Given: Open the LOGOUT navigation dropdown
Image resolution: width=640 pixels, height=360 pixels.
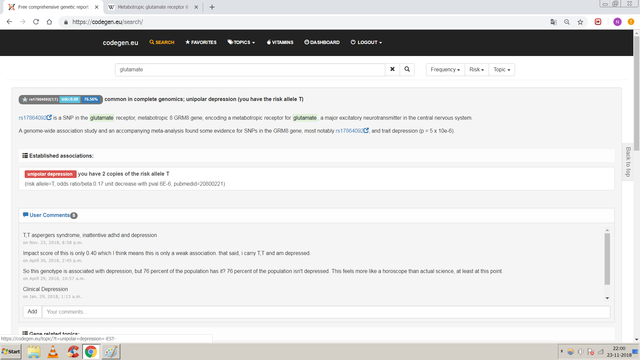Looking at the screenshot, I should point(366,42).
